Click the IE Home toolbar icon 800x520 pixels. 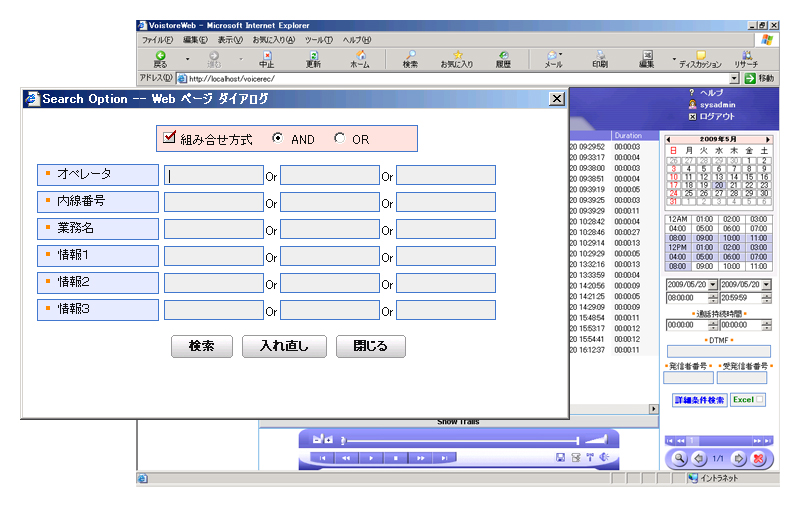(x=360, y=58)
